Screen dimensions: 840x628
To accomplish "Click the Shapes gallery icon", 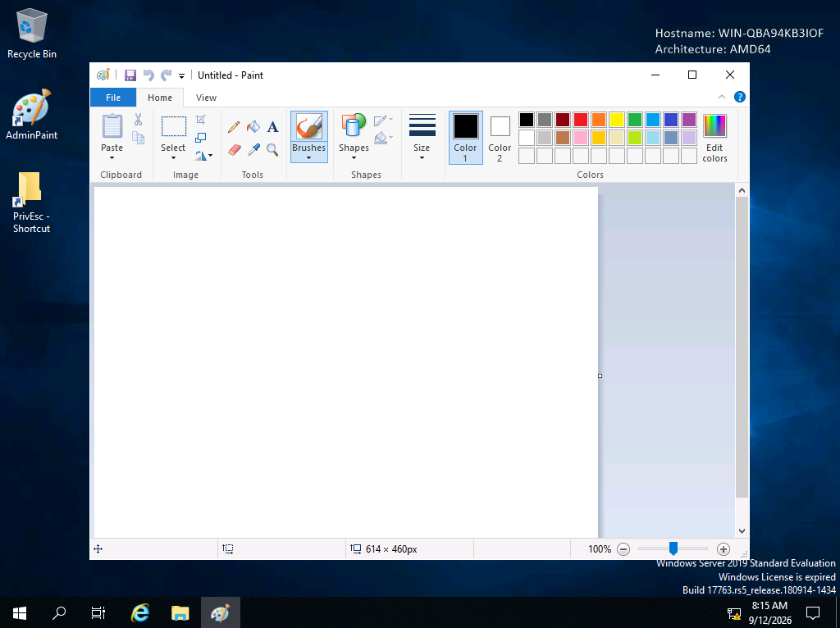I will (x=354, y=126).
